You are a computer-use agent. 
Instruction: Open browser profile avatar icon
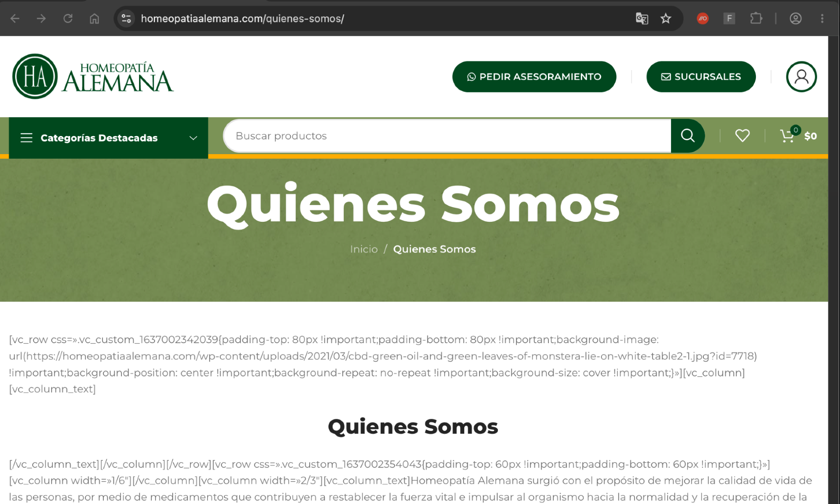click(x=795, y=18)
